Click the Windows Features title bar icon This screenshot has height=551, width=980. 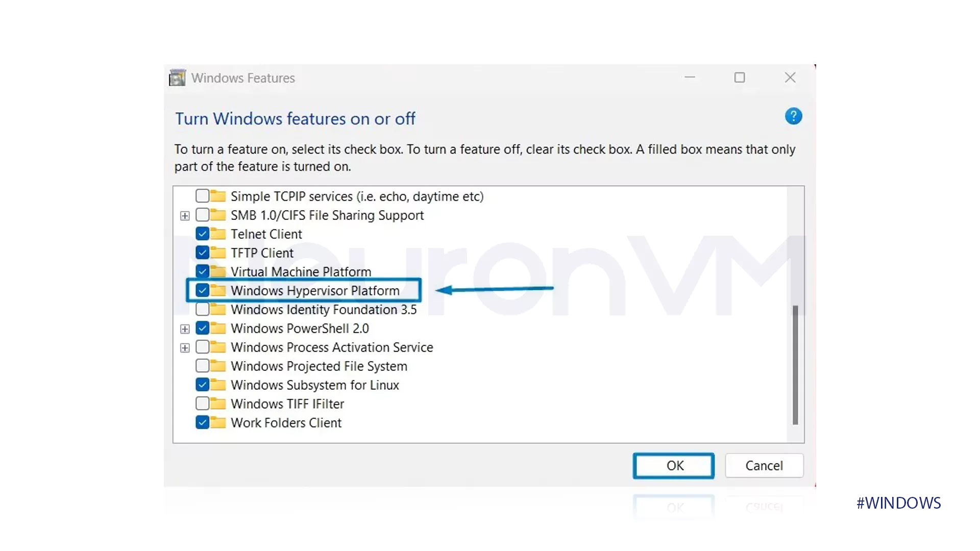click(177, 78)
